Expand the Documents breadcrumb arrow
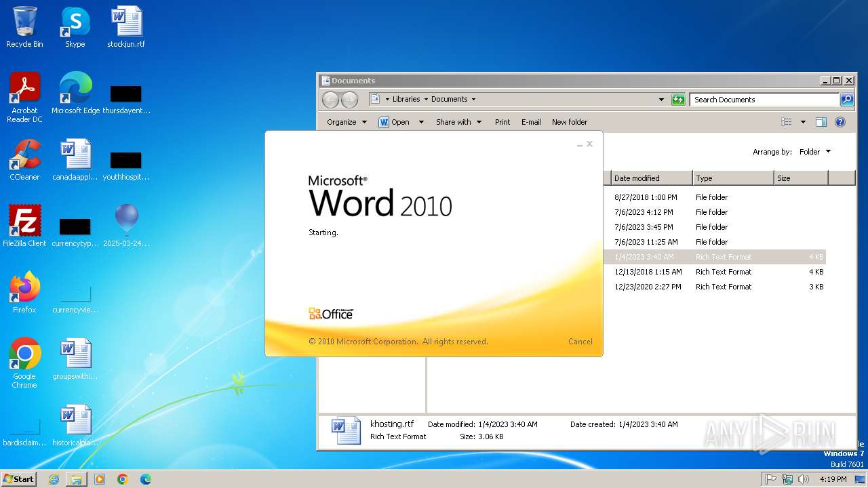Image resolution: width=868 pixels, height=488 pixels. 473,99
